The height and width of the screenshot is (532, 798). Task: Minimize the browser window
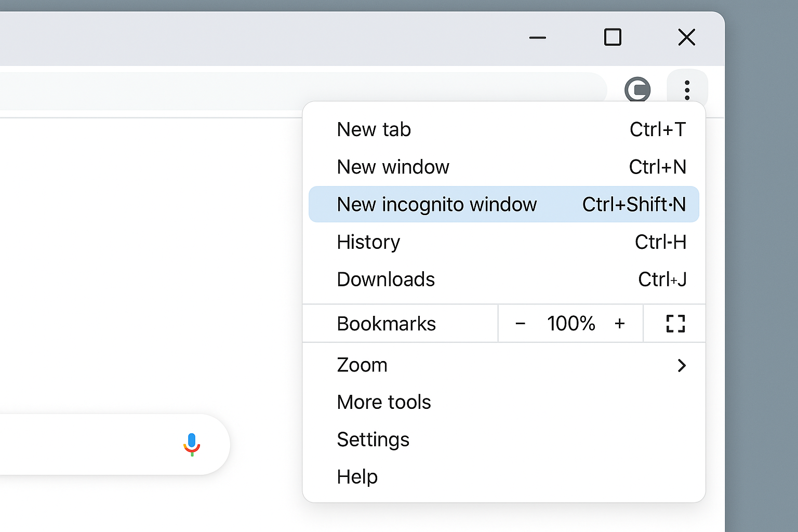(538, 37)
